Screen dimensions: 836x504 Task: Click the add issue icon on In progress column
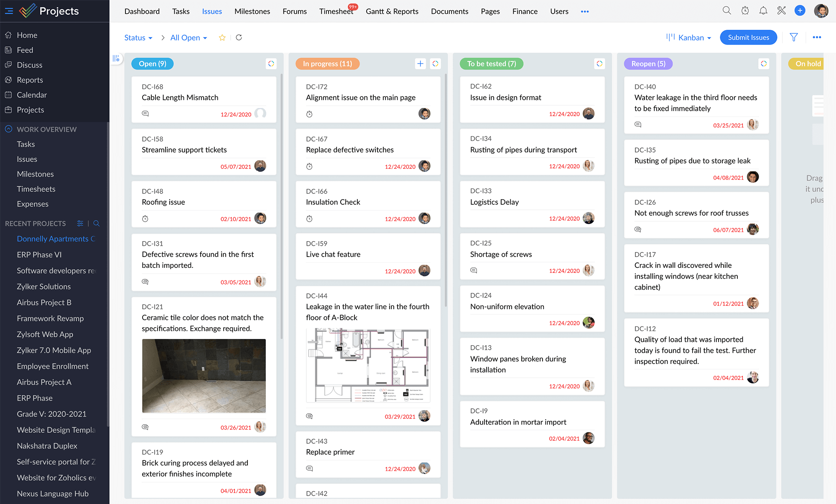(x=420, y=63)
